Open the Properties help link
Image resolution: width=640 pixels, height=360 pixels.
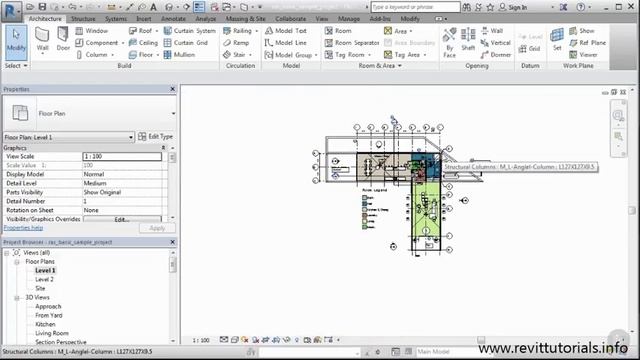(23, 228)
